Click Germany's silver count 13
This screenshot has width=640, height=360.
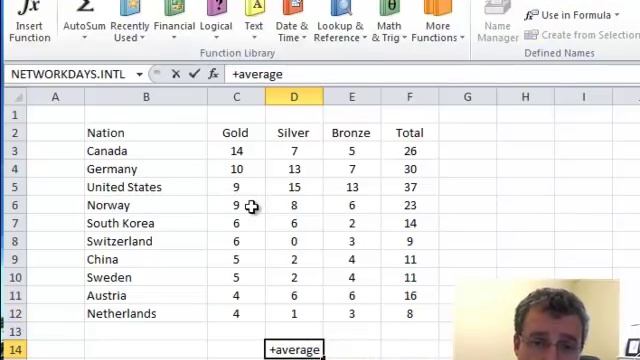point(294,169)
